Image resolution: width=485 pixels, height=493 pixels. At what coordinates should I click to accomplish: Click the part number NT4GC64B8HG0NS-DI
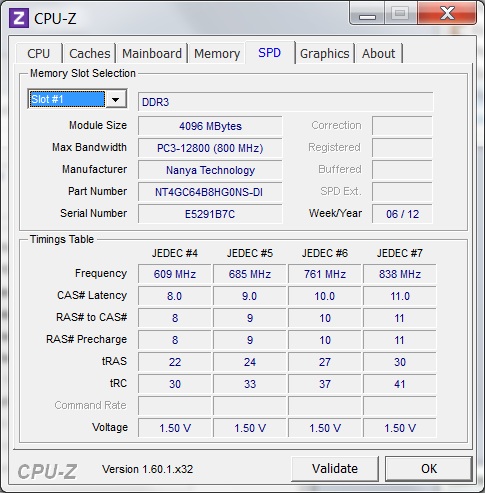(210, 192)
